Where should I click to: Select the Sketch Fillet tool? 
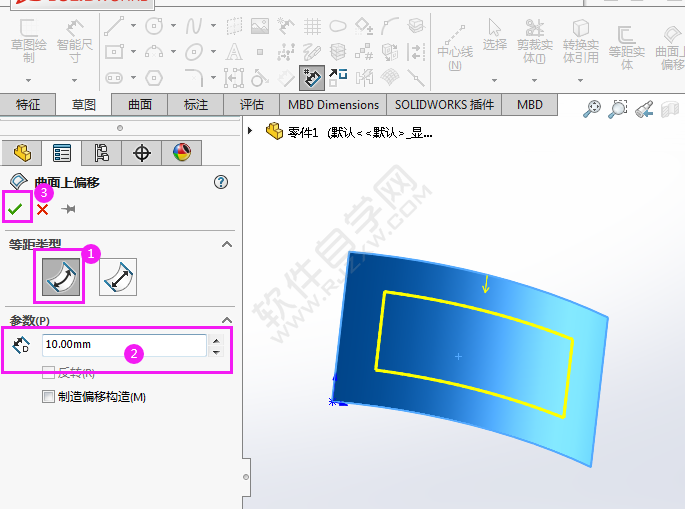point(194,78)
